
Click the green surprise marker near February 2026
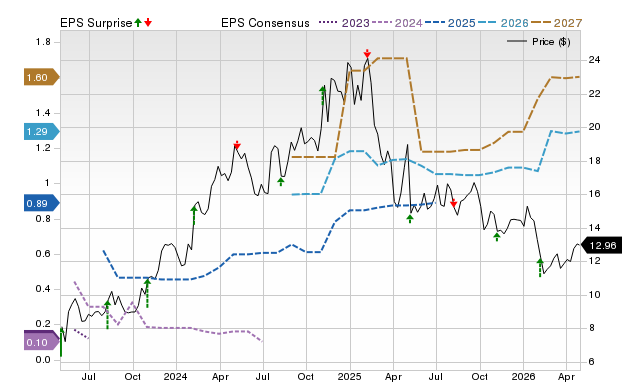coord(540,267)
